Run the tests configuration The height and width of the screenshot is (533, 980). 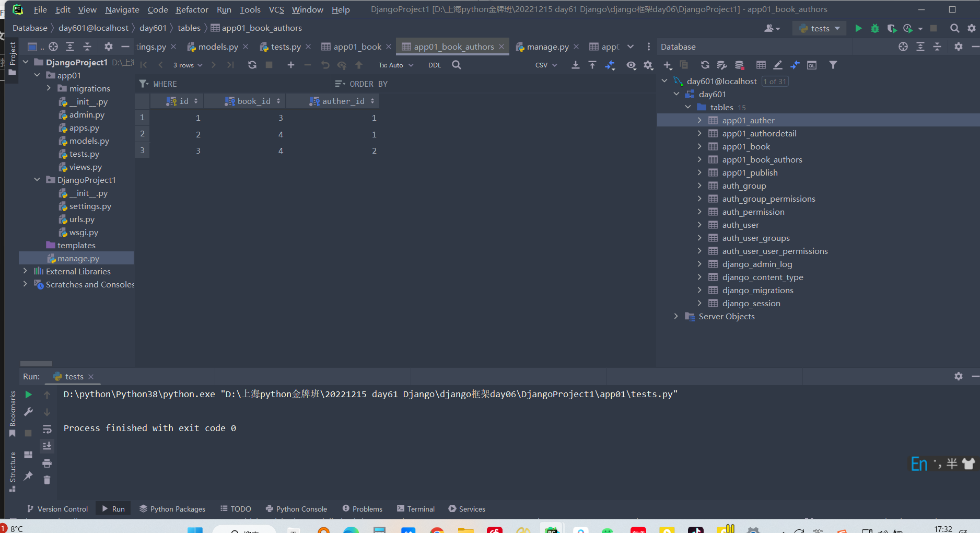(x=858, y=28)
